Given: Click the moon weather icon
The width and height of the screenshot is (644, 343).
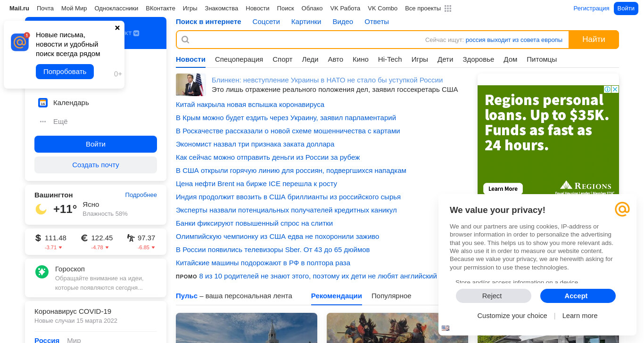Looking at the screenshot, I should (41, 209).
